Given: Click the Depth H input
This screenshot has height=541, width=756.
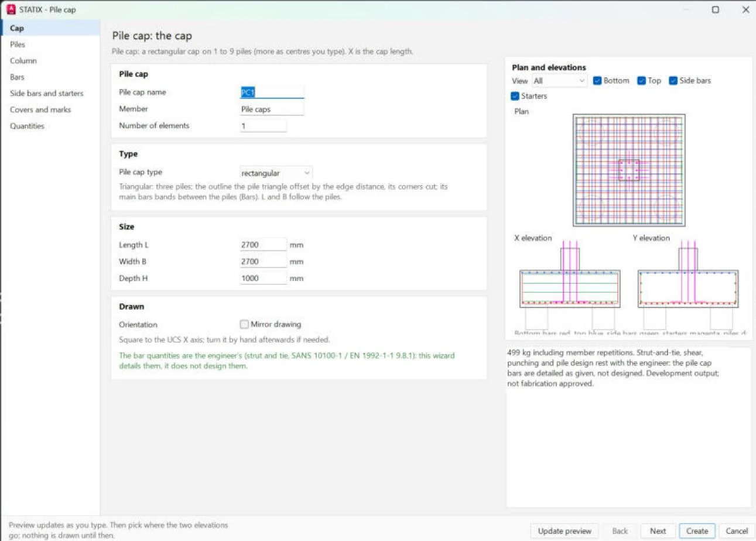Looking at the screenshot, I should click(263, 278).
